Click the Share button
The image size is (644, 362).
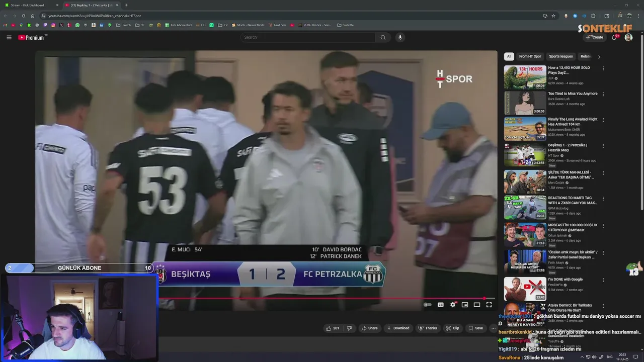point(369,328)
